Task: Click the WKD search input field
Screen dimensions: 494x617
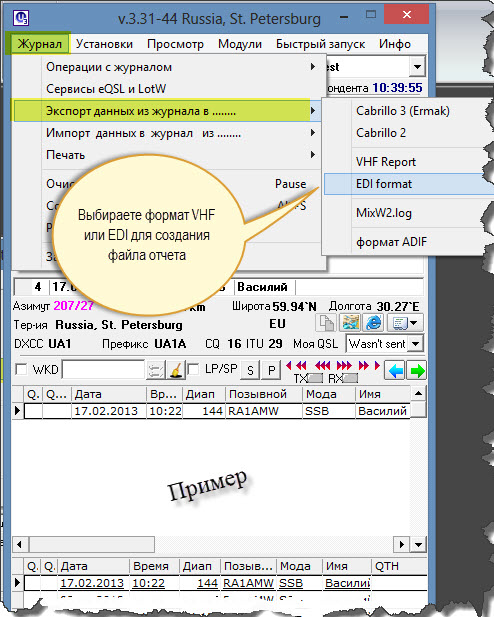Action: point(103,369)
